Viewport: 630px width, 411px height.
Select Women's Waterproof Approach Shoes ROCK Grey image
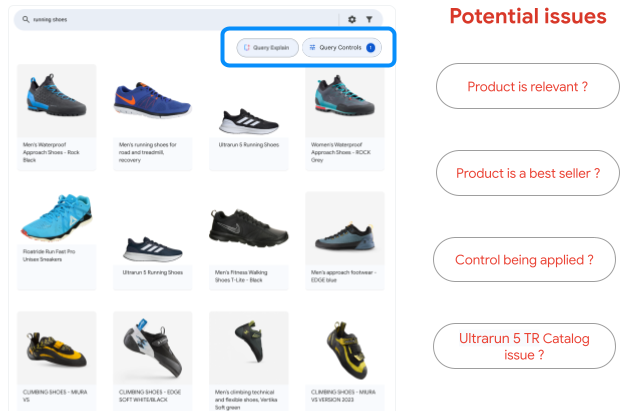(x=344, y=100)
